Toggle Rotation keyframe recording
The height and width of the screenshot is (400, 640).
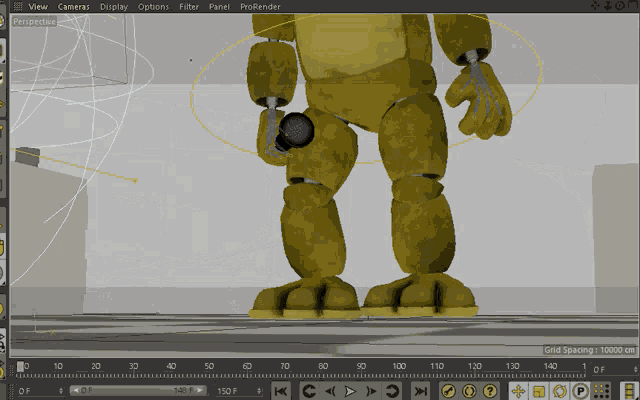click(x=560, y=391)
